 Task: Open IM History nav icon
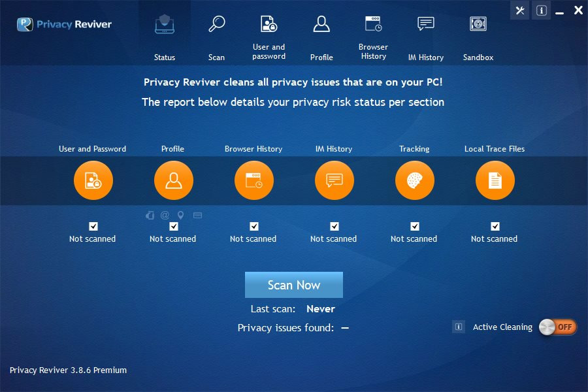click(425, 24)
